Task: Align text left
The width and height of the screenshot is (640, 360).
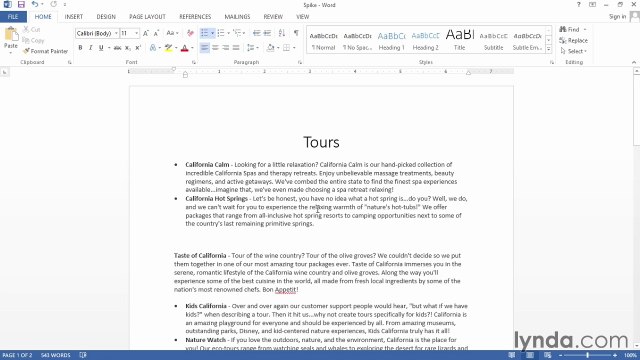Action: (204, 48)
